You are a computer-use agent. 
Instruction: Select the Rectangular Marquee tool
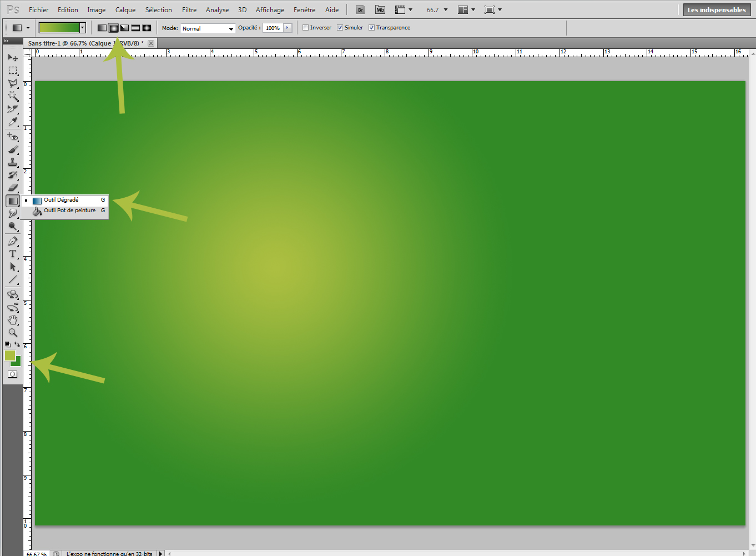tap(13, 71)
